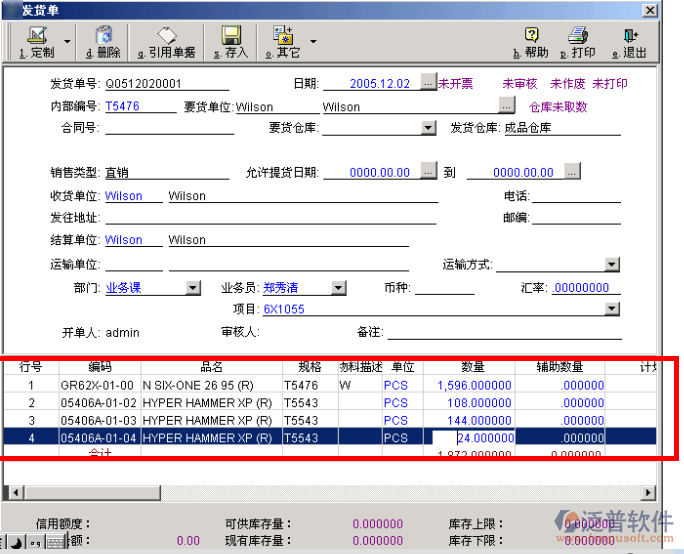Click the horizontal scrollbar below the table

coord(330,492)
